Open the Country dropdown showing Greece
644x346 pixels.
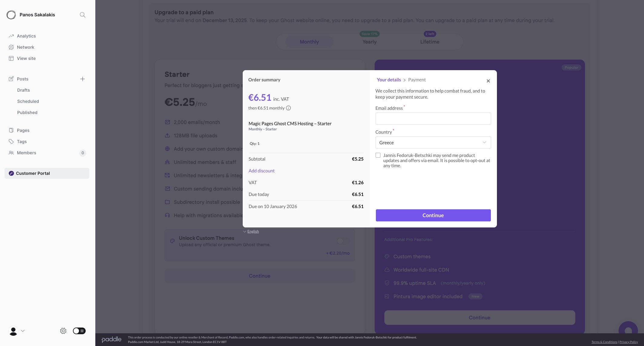point(433,142)
